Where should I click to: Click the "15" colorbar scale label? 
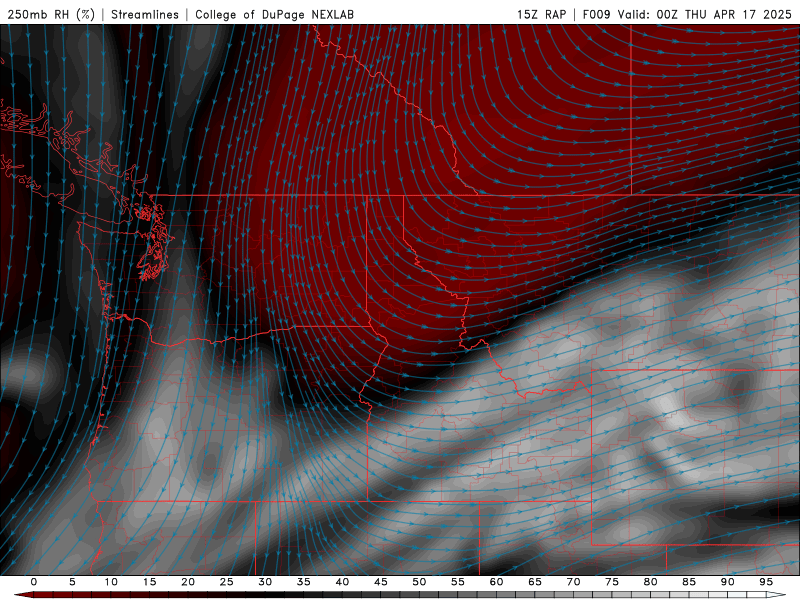pos(149,582)
